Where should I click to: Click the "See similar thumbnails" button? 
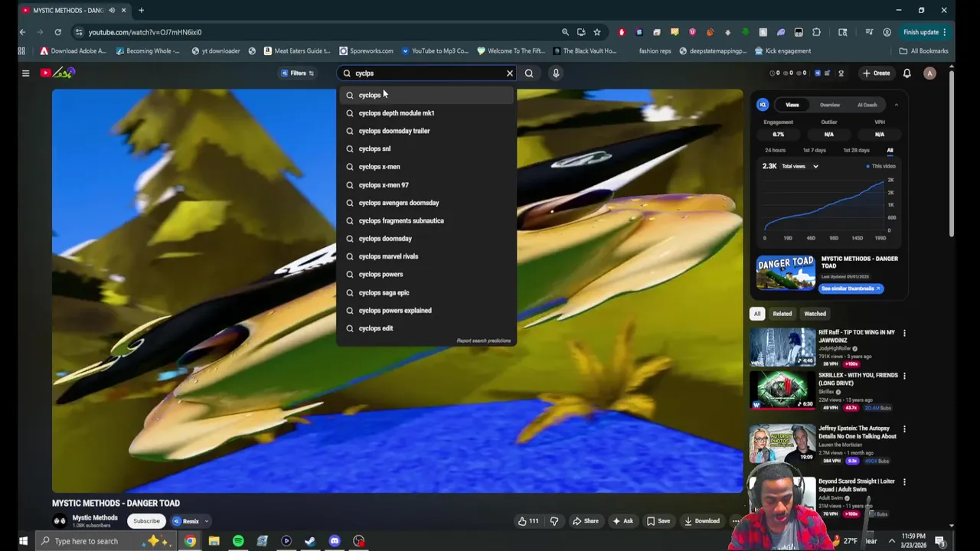[851, 289]
